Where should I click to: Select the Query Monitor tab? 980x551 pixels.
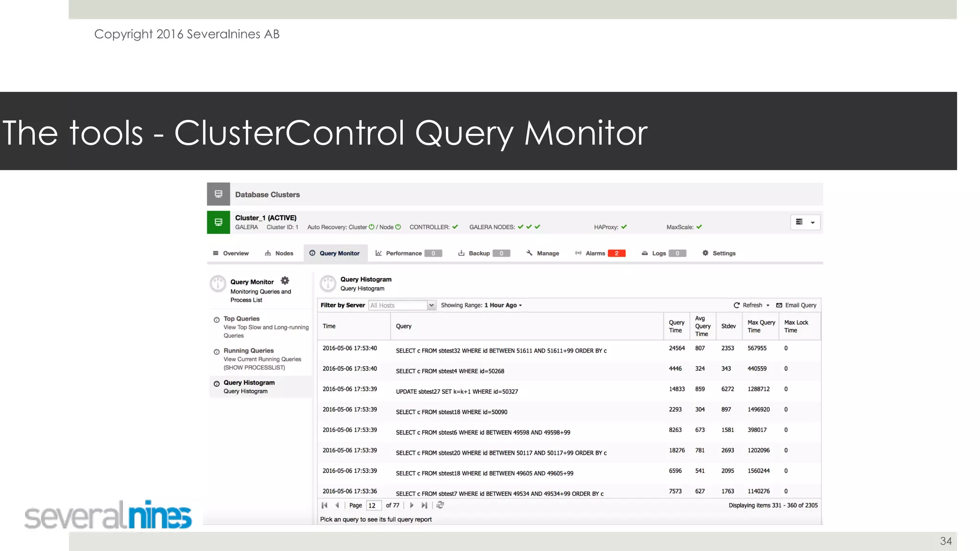click(335, 253)
